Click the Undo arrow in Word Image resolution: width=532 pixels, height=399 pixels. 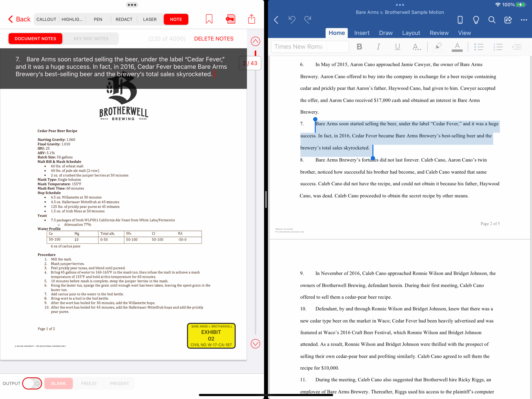pyautogui.click(x=292, y=20)
